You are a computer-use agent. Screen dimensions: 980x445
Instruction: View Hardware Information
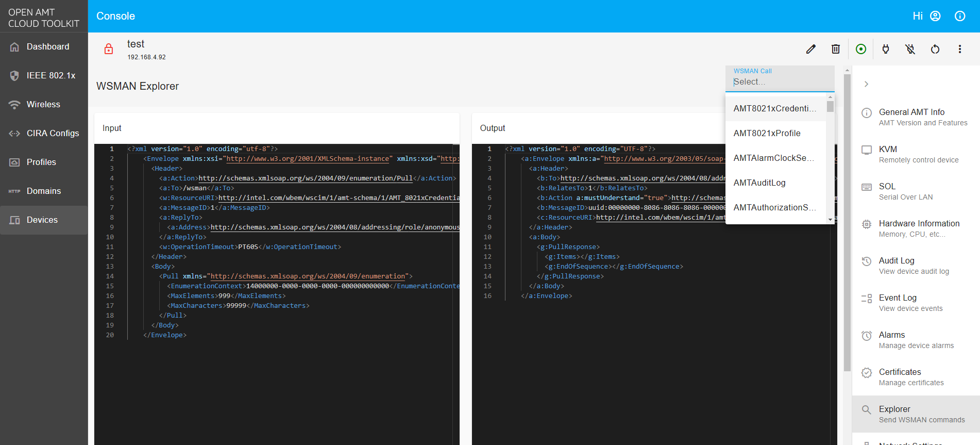(x=916, y=228)
